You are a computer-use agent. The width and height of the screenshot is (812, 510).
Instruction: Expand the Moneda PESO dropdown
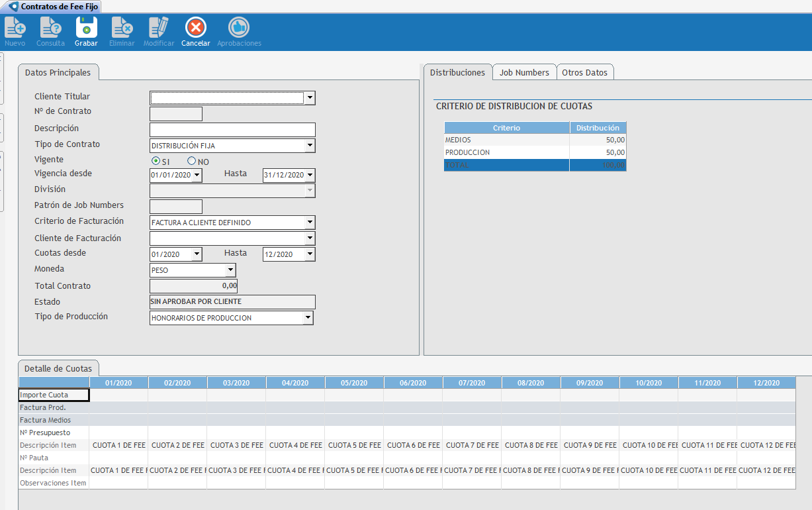coord(230,270)
